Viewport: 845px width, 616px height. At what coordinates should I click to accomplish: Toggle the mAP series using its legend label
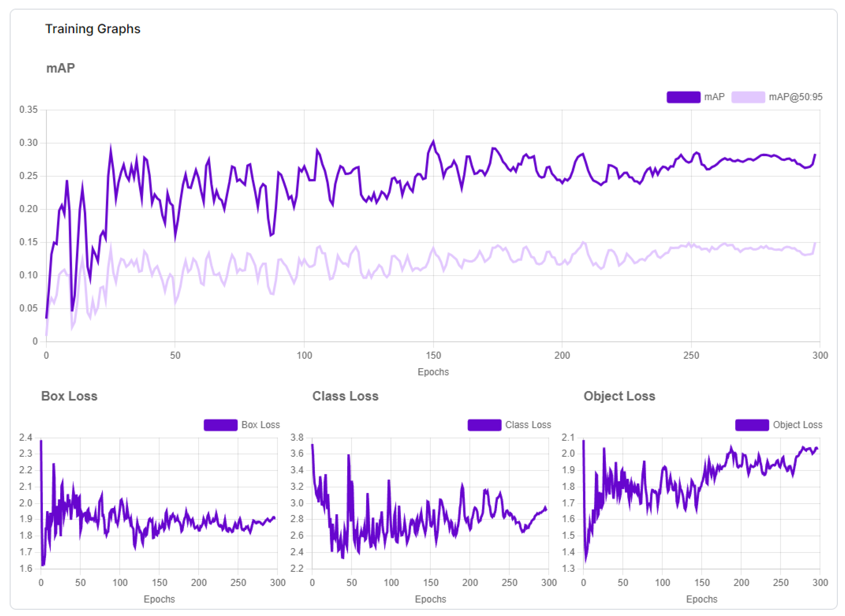(714, 97)
